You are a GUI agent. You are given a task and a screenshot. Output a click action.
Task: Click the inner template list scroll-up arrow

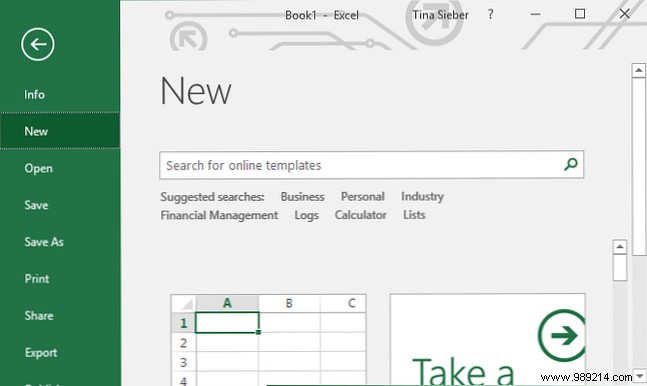(619, 247)
